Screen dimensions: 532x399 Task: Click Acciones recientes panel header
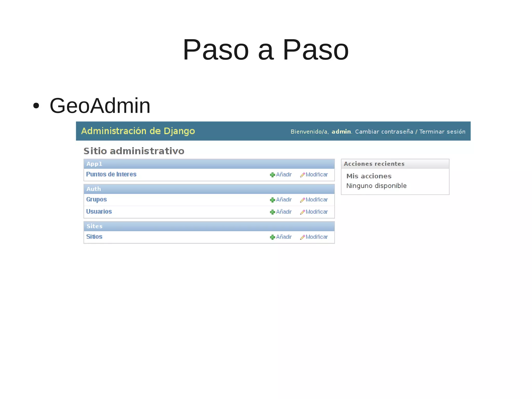395,164
